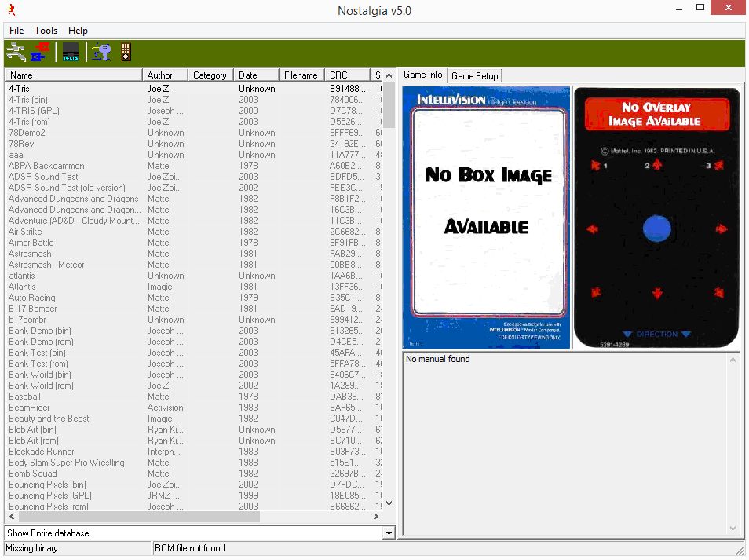Select the b17bombr row
Screen dimensions: 749x560
[x=195, y=320]
